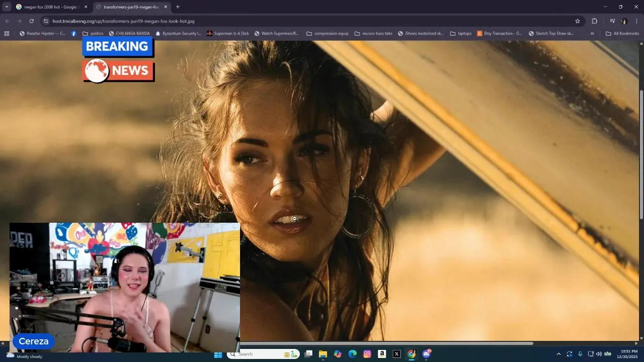Open network settings from tray icon
Viewport: 644px width, 362px height.
click(591, 354)
